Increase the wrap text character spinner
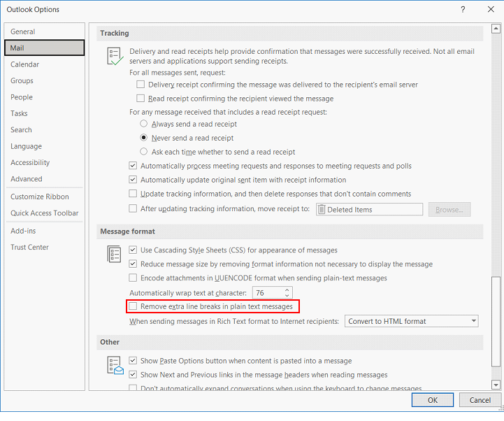Viewport: 504px width, 421px height. click(287, 290)
